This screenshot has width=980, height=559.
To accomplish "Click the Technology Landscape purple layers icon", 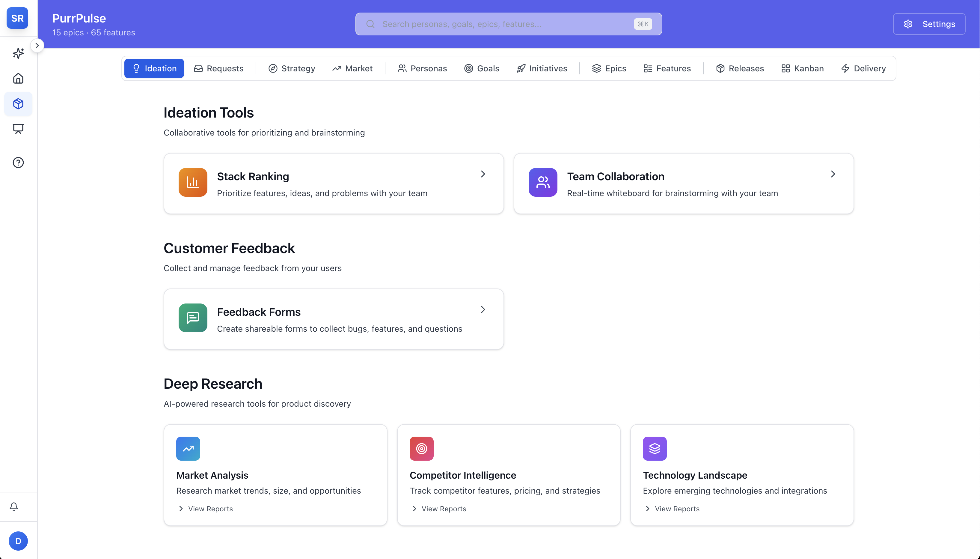I will pos(655,448).
